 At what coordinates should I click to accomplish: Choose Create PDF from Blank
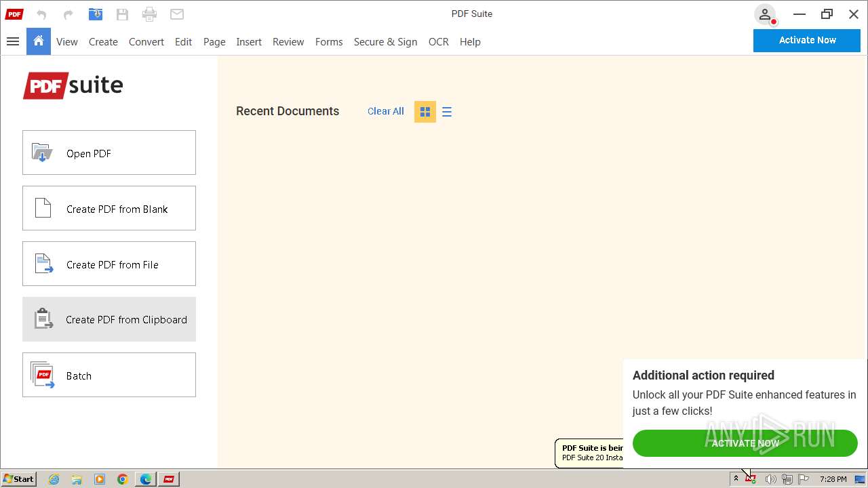pyautogui.click(x=109, y=208)
